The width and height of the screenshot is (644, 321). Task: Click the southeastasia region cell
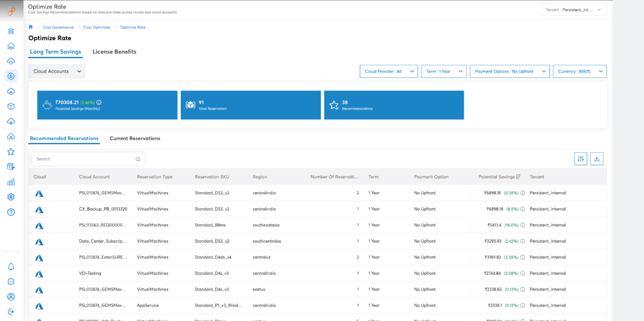pos(266,225)
